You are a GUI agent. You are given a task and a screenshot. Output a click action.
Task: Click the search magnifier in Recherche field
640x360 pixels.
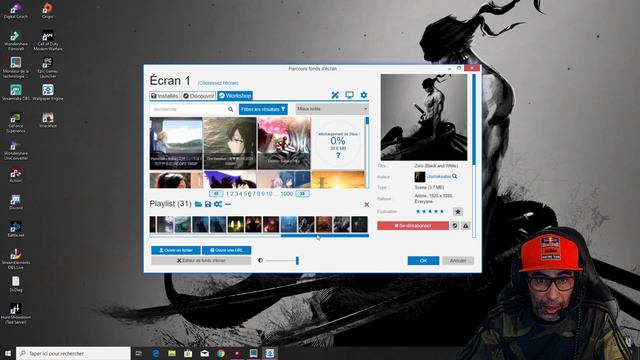click(x=231, y=109)
